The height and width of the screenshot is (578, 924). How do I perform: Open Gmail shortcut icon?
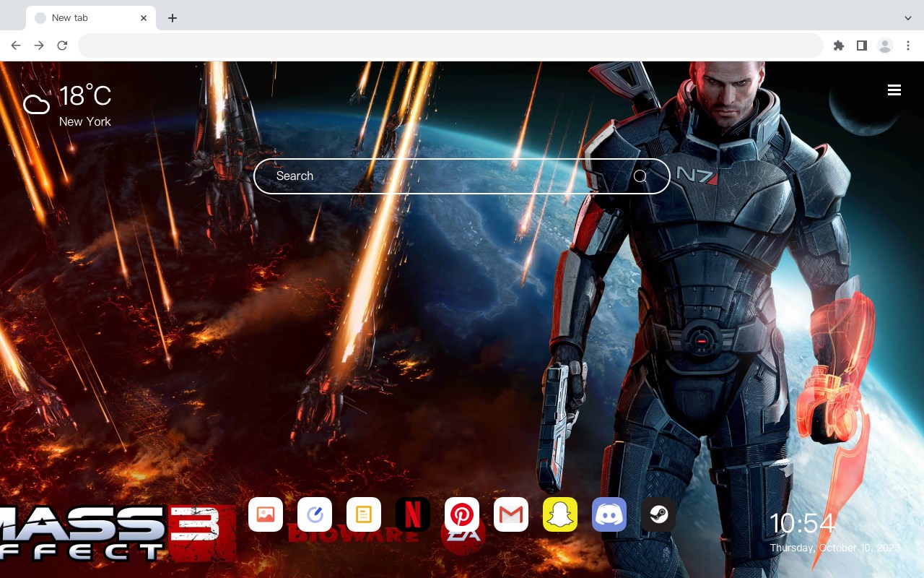(511, 514)
